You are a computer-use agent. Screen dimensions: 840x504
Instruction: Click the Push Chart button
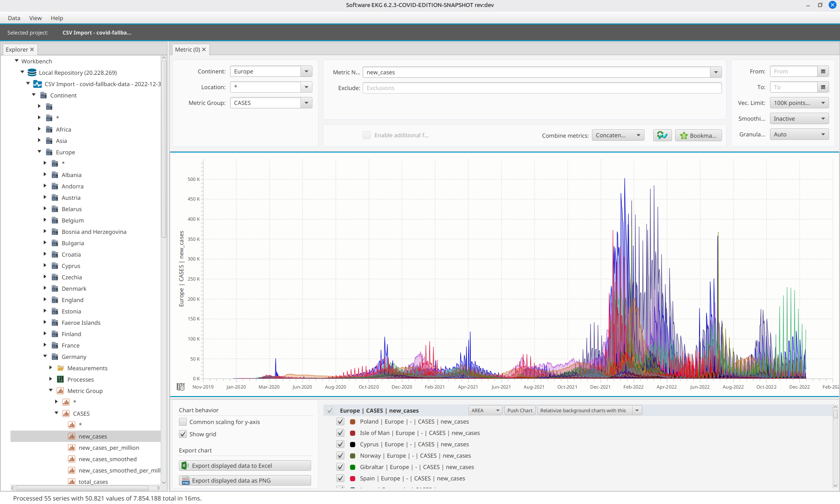[x=520, y=410]
